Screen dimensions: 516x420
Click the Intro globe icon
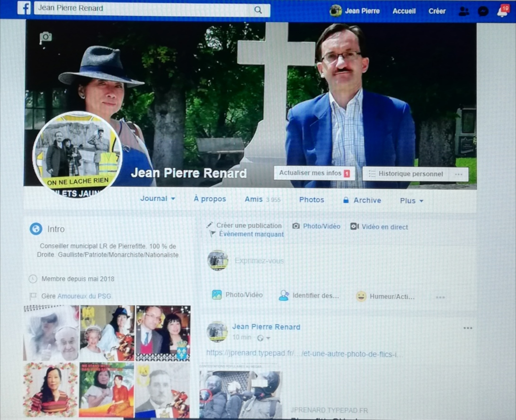[x=36, y=228]
